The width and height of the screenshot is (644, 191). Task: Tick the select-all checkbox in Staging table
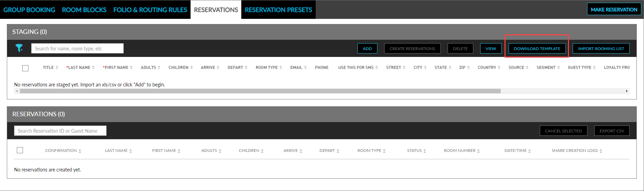[25, 68]
